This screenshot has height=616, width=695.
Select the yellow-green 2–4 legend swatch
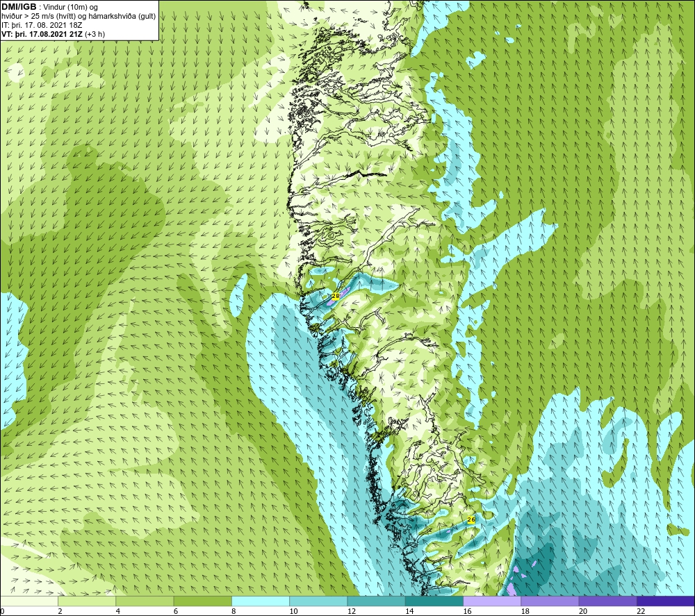coord(87,601)
